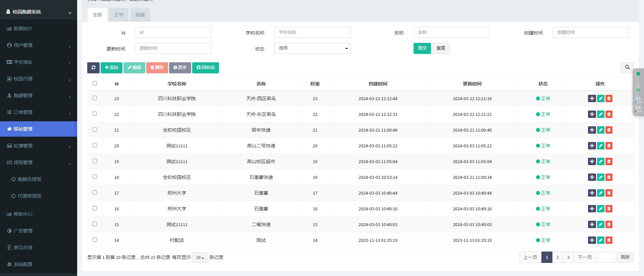The image size is (644, 276).
Task: Click the refresh icon button in toolbar
Action: pyautogui.click(x=93, y=68)
